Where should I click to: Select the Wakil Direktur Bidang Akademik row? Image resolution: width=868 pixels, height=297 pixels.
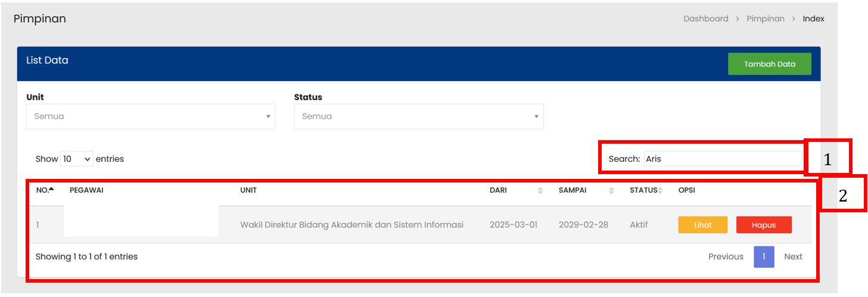click(x=351, y=225)
